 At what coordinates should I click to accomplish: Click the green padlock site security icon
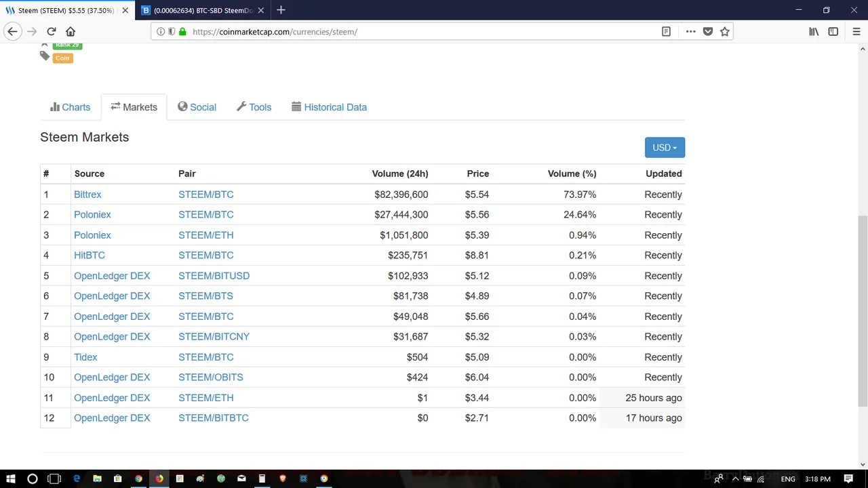[182, 31]
